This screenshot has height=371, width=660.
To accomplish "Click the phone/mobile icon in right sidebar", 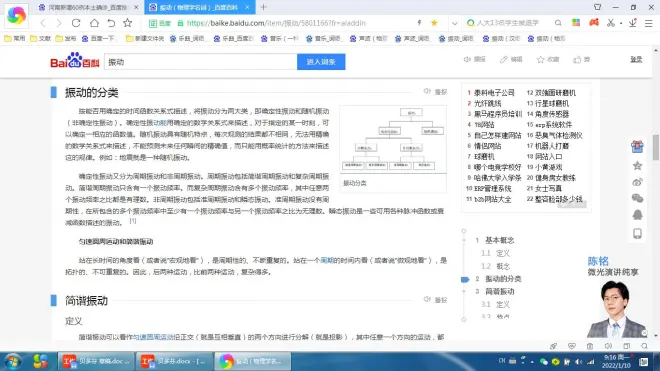I will (x=637, y=233).
